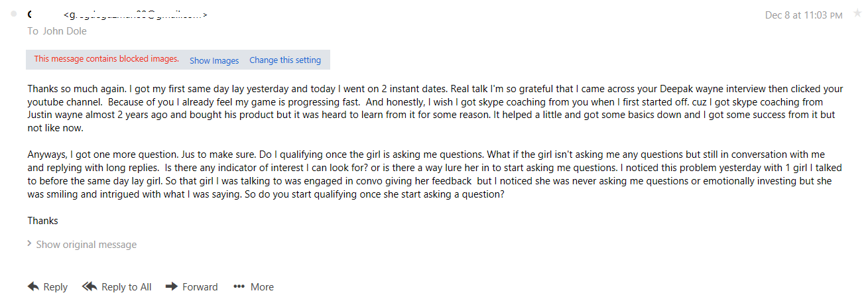Click the Show Images link
Image resolution: width=868 pixels, height=307 pixels.
tap(214, 60)
